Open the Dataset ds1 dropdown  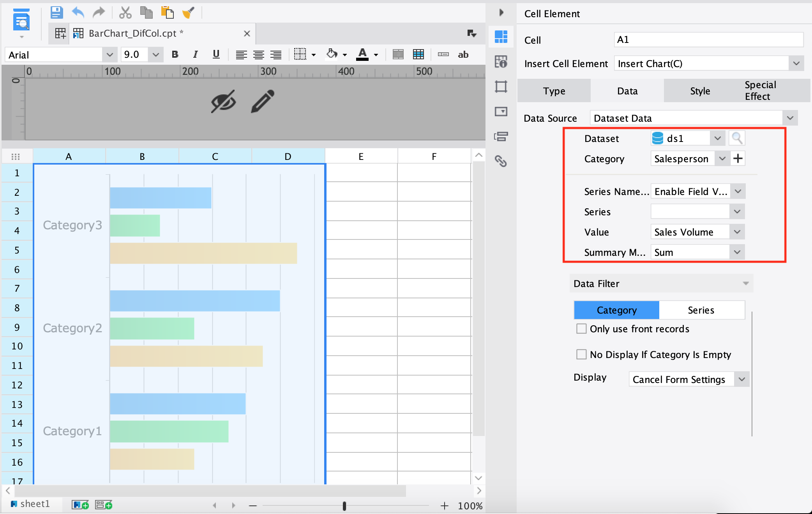pos(717,138)
